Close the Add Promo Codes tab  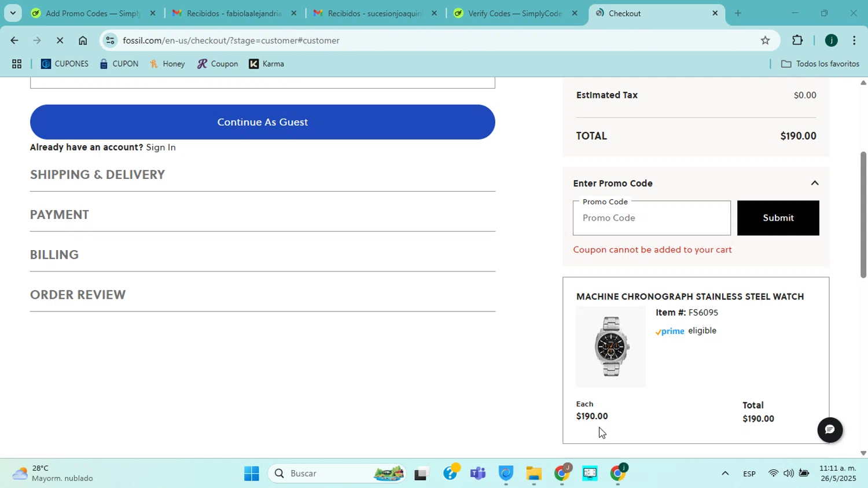[153, 13]
